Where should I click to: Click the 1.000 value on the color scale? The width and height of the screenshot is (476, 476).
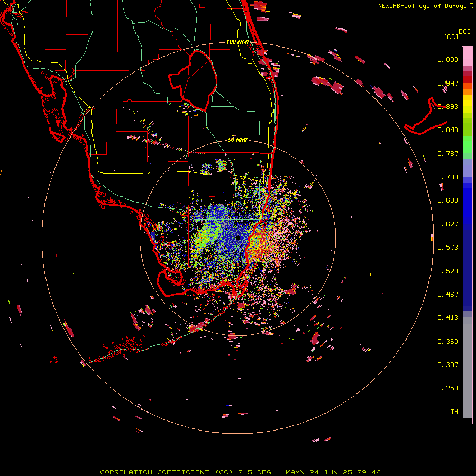pyautogui.click(x=448, y=59)
